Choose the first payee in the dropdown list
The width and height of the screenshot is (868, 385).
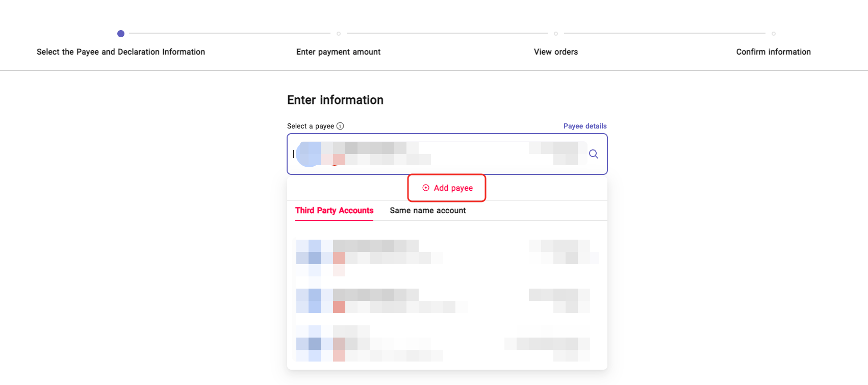(x=447, y=252)
